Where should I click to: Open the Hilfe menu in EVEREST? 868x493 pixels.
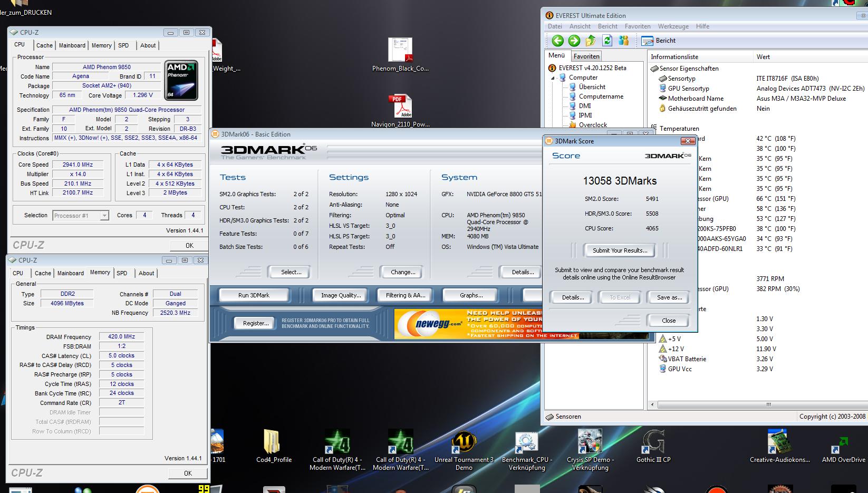click(x=702, y=26)
